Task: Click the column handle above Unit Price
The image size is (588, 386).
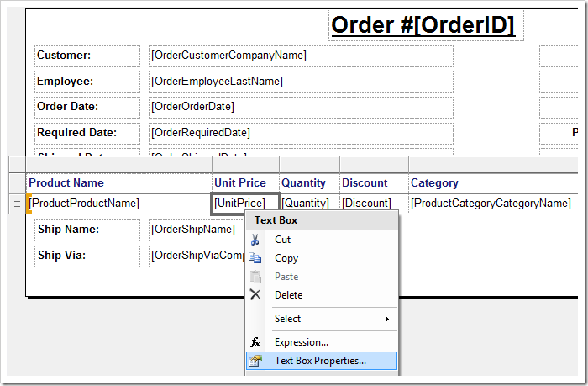Action: tap(245, 165)
